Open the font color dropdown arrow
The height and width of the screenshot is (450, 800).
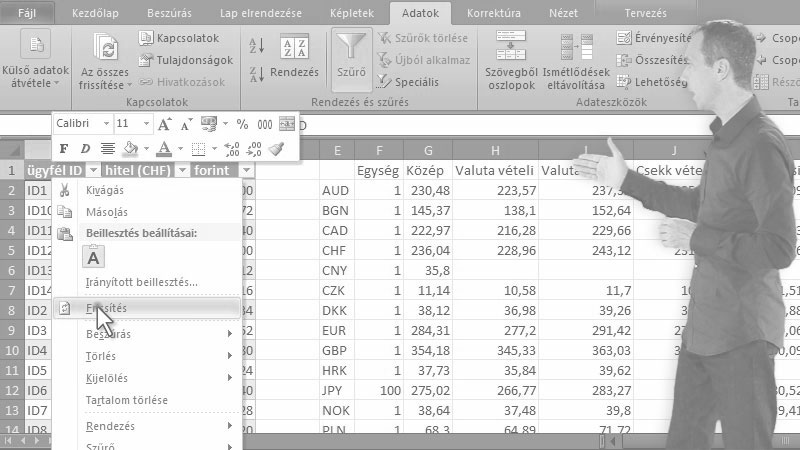(x=180, y=149)
